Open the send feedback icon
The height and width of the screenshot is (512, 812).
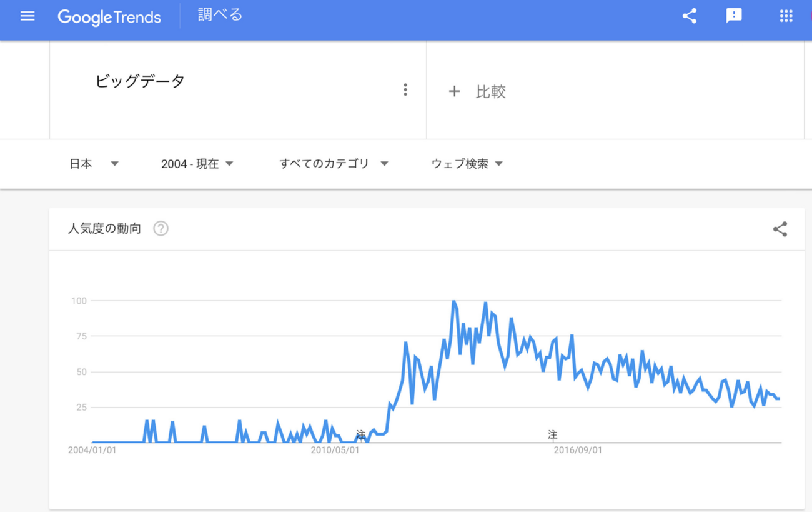pos(734,16)
